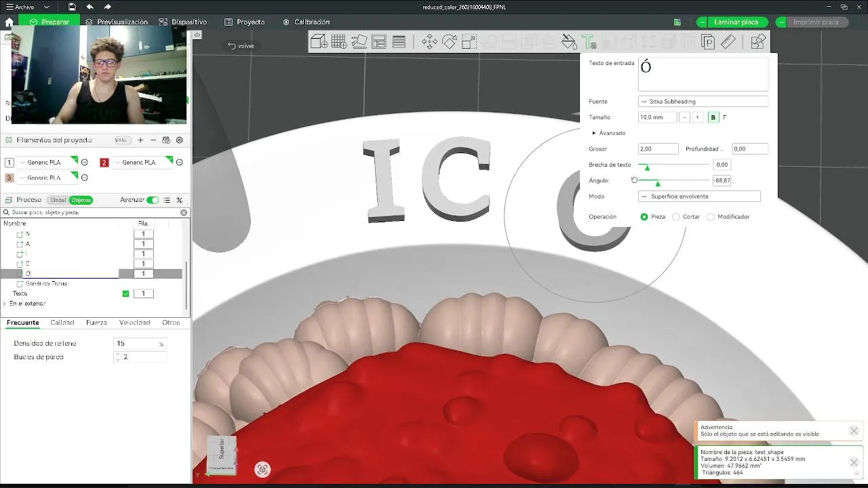
Task: Click the home icon
Action: 9,22
